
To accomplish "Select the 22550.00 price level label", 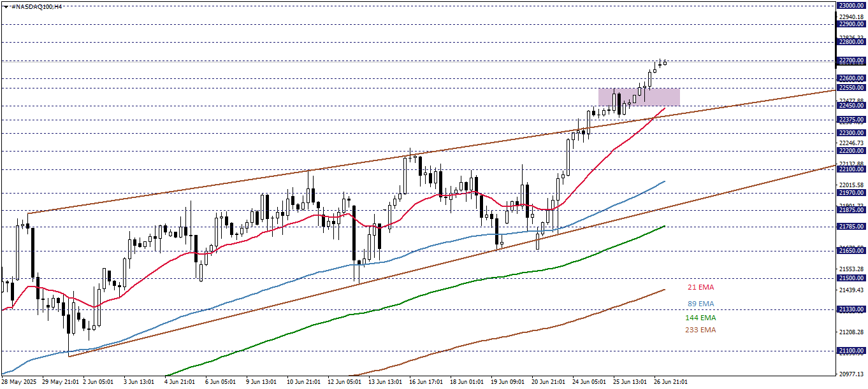I will pyautogui.click(x=851, y=87).
